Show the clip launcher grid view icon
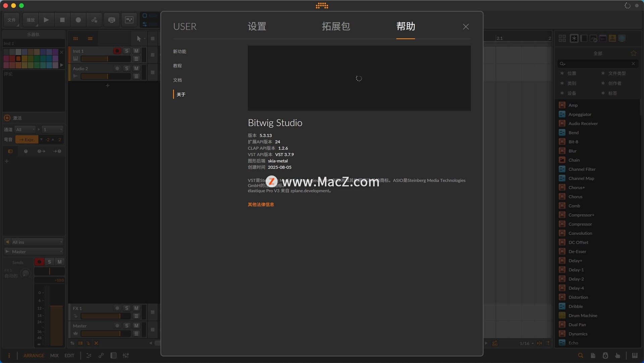Viewport: 644px width, 363px height. pos(75,39)
